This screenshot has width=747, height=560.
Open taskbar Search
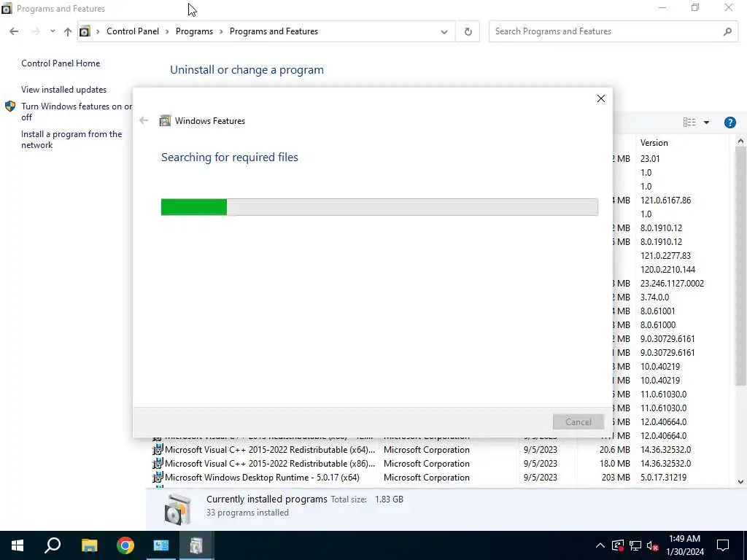[53, 545]
